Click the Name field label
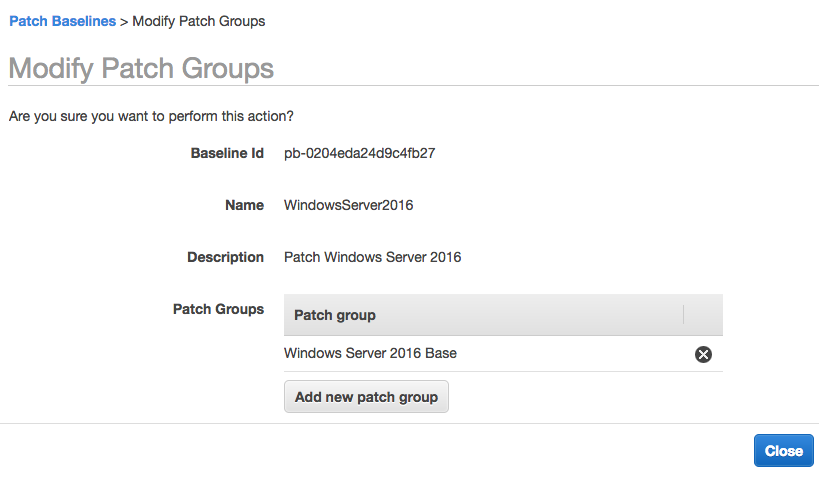This screenshot has width=826, height=479. coord(244,206)
